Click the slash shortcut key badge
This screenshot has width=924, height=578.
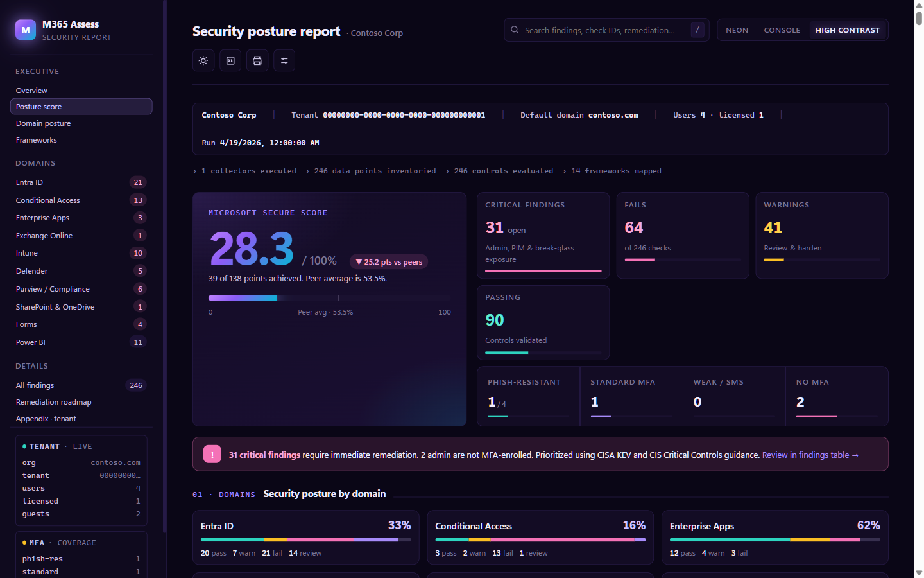point(697,30)
